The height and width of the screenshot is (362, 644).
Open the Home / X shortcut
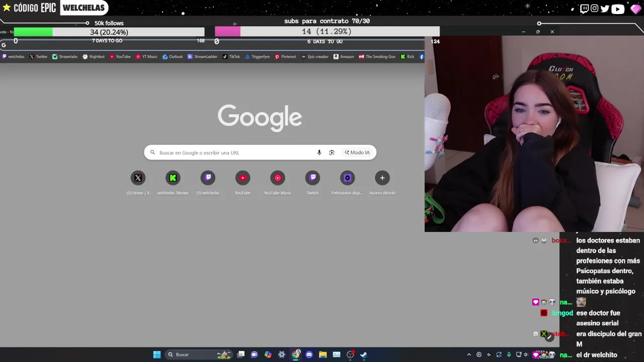pyautogui.click(x=138, y=183)
